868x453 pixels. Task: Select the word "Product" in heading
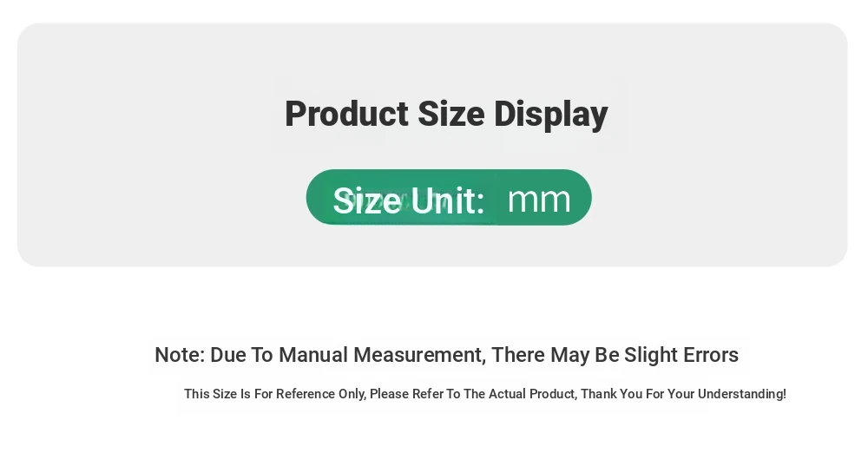pyautogui.click(x=346, y=114)
